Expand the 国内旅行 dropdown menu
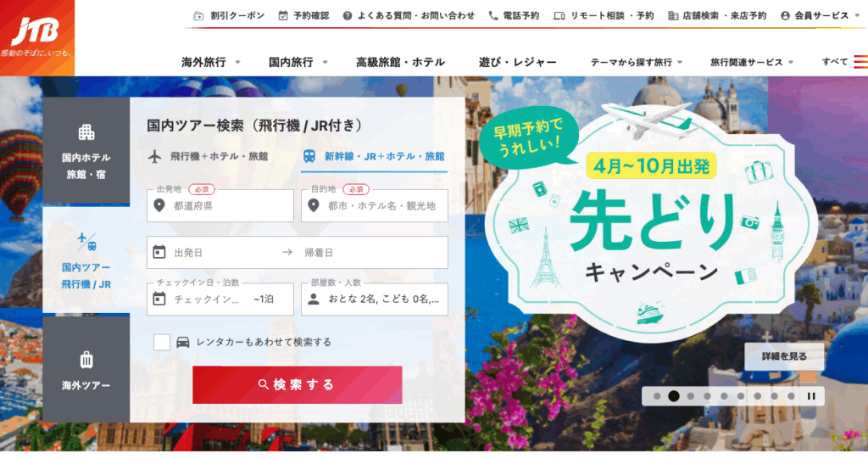The image size is (868, 459). (298, 62)
